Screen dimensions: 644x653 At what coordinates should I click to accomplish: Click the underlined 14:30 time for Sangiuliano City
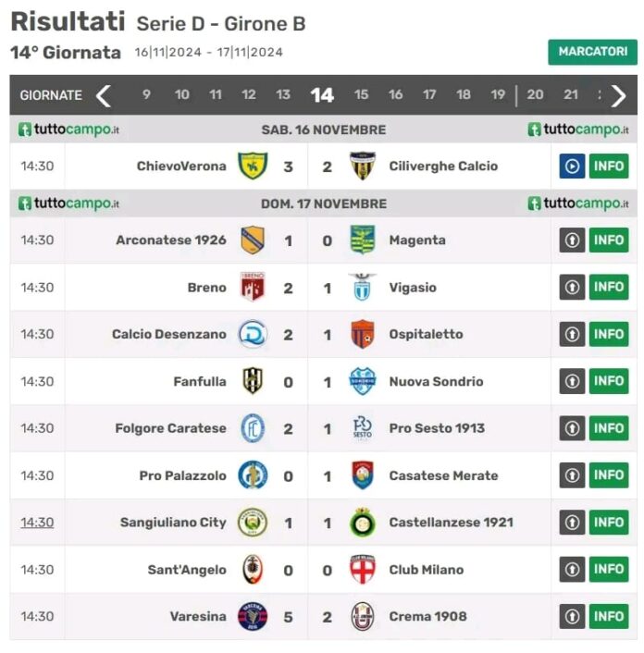[x=38, y=523]
